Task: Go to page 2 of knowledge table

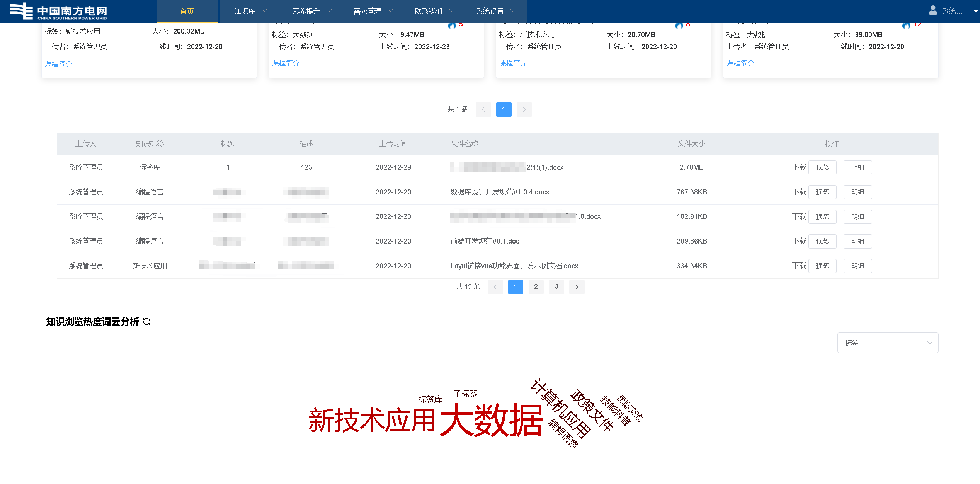Action: point(536,287)
